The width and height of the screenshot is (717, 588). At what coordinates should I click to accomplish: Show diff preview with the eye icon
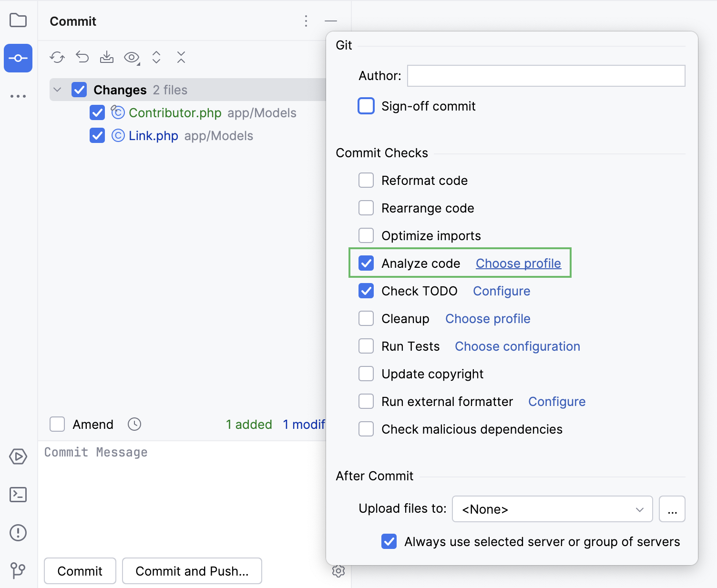(x=130, y=57)
